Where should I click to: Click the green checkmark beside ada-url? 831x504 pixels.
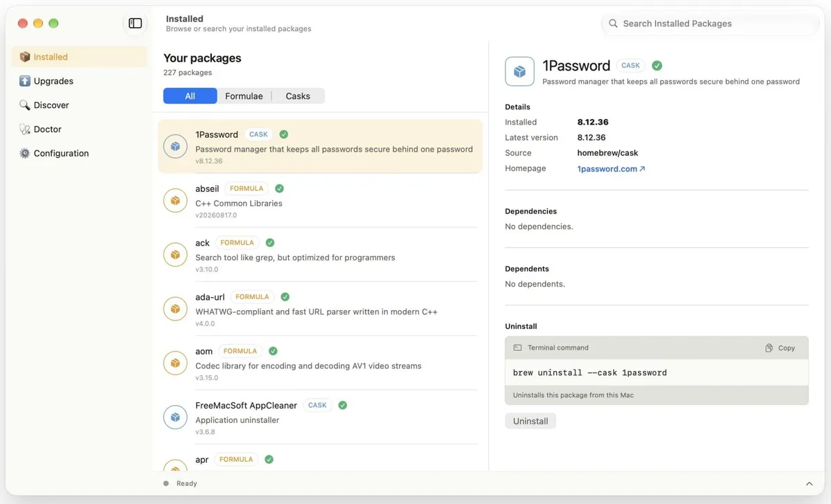click(285, 297)
